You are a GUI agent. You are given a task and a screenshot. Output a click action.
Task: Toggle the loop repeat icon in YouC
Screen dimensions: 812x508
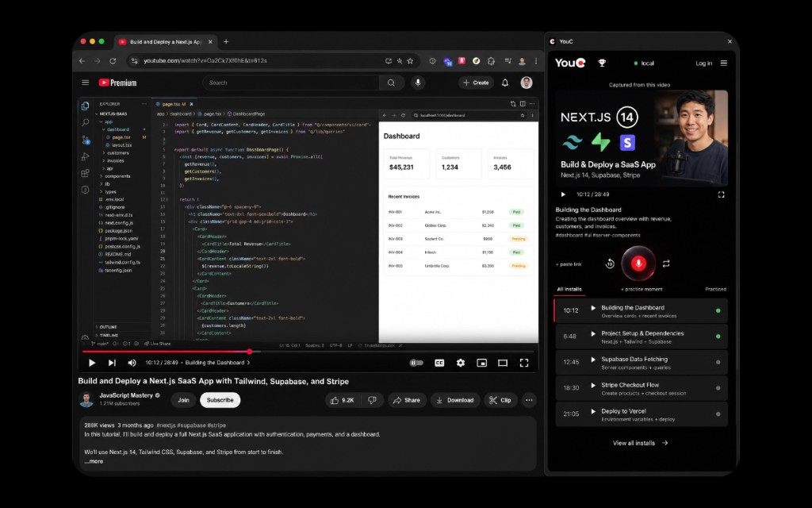666,264
